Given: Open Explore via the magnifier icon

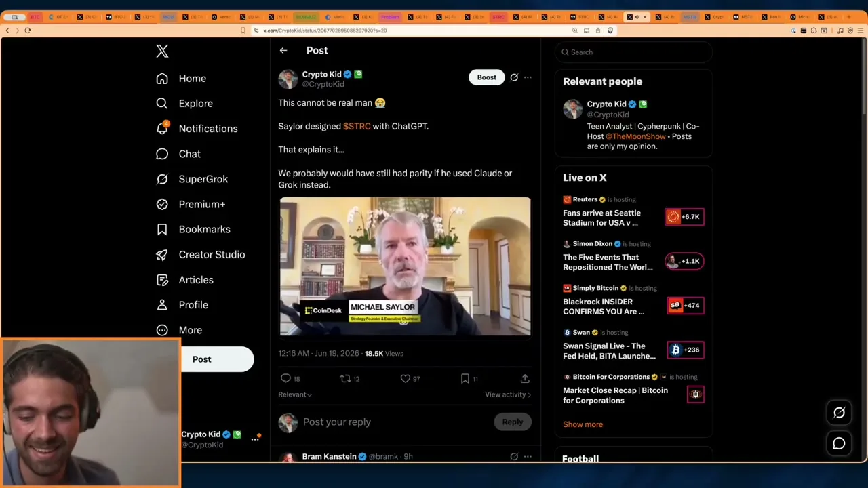Looking at the screenshot, I should (x=162, y=104).
